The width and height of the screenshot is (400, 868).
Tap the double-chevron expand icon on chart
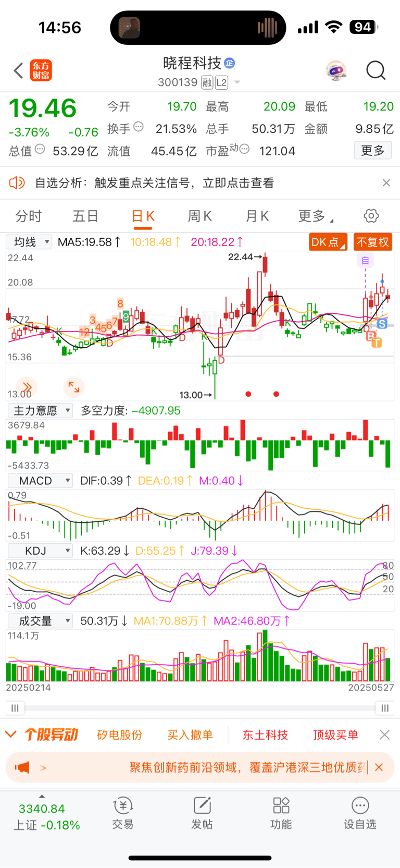pos(27,387)
